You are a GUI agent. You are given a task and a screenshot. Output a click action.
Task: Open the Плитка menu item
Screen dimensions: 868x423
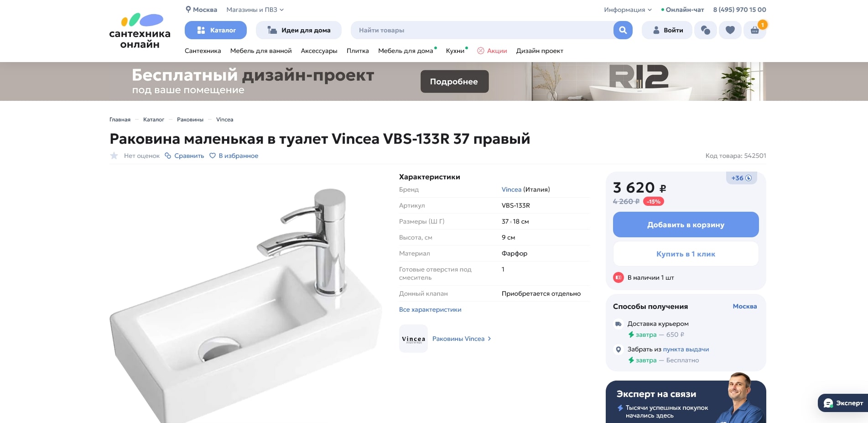tap(358, 51)
